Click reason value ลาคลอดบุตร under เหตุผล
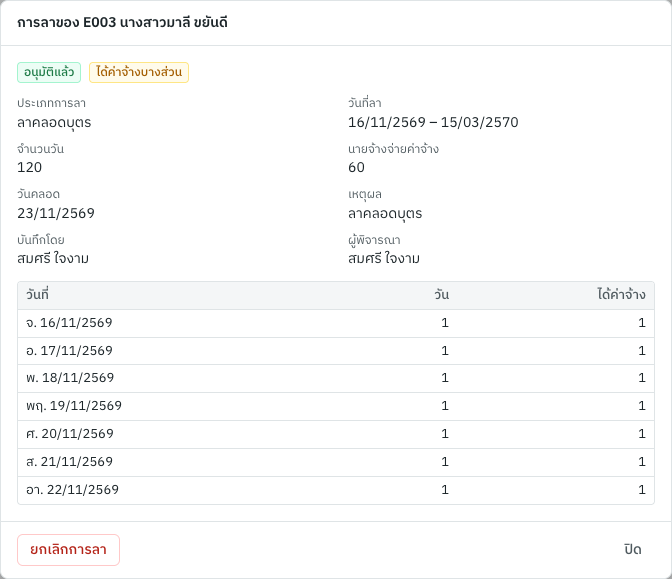 (x=385, y=213)
